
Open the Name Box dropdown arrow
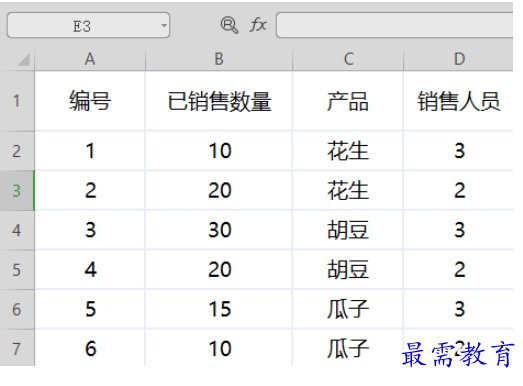[164, 25]
